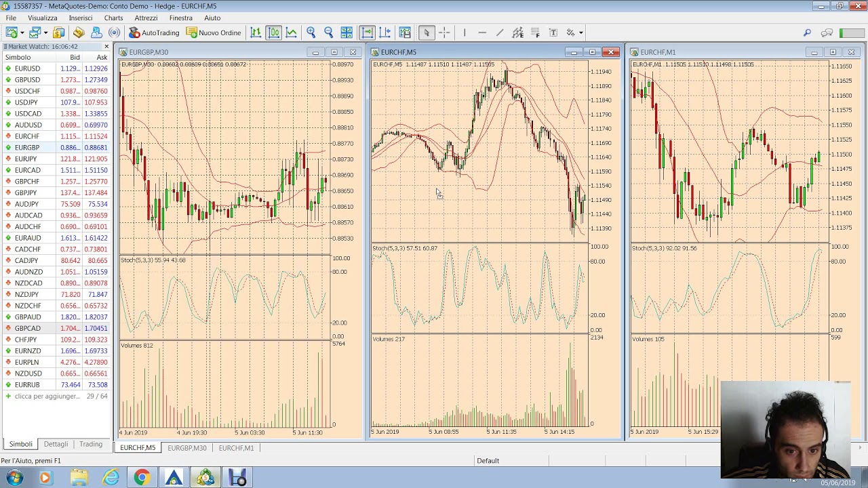Click the Default profile in status bar
The height and width of the screenshot is (488, 868).
[x=488, y=461]
